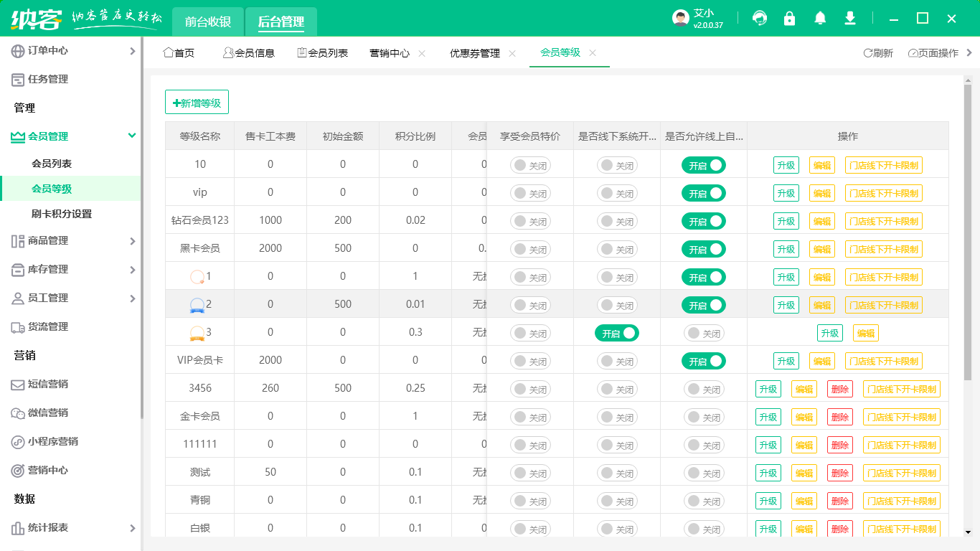Click the notification bell icon

[820, 17]
